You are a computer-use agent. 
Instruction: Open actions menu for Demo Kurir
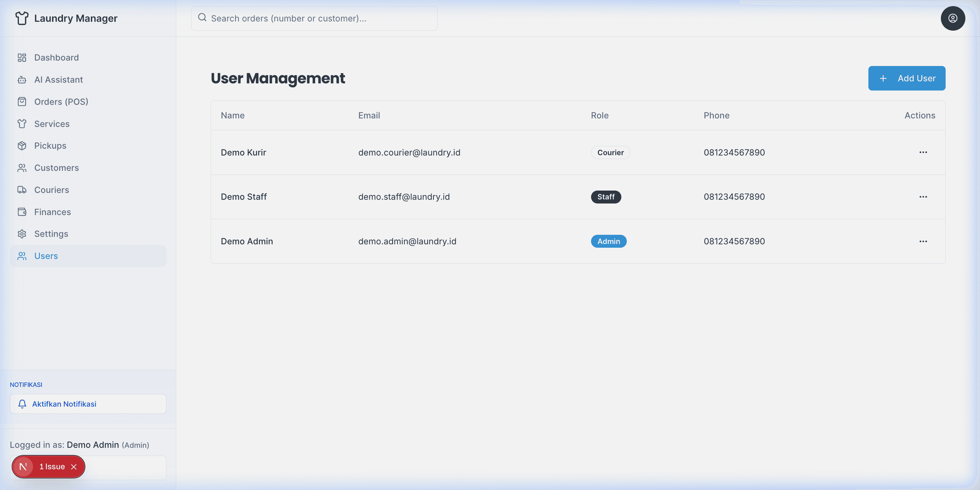click(x=922, y=152)
